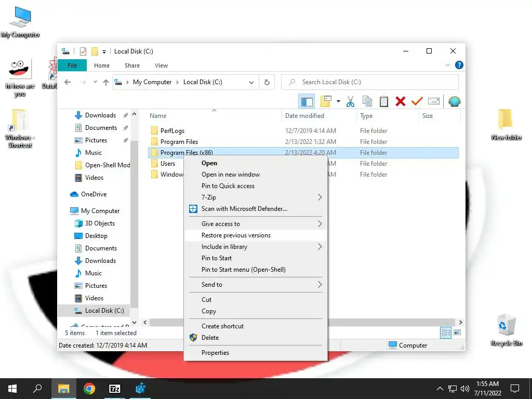Expand the ribbon with the chevron
The width and height of the screenshot is (532, 399).
click(447, 65)
